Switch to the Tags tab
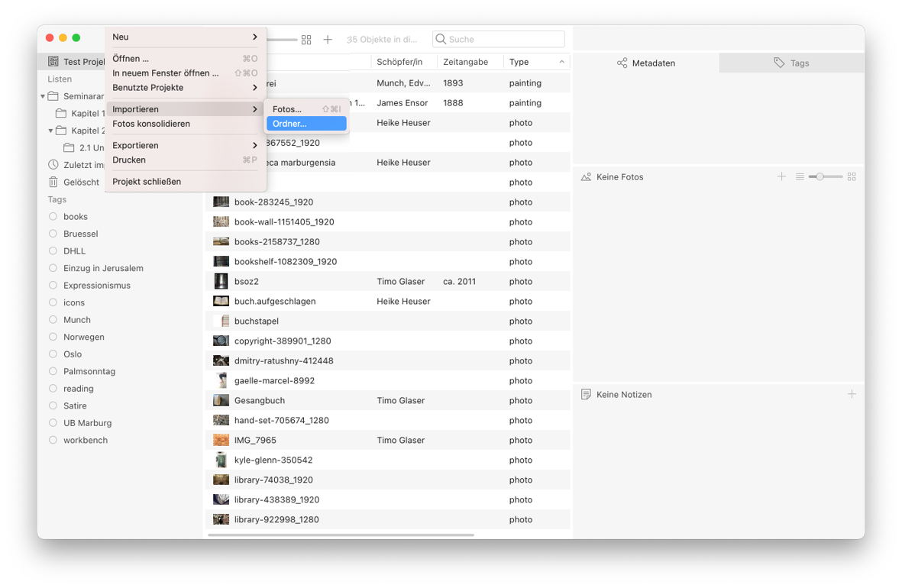This screenshot has height=588, width=902. pyautogui.click(x=791, y=63)
